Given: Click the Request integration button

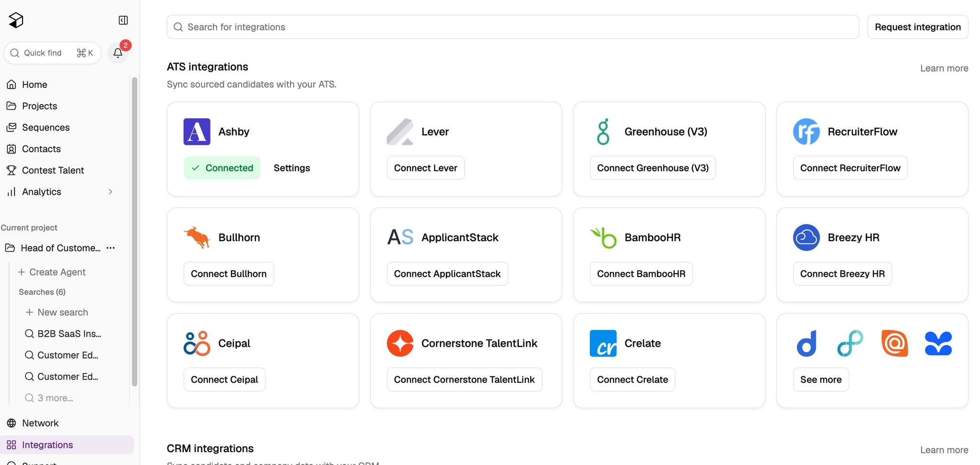Looking at the screenshot, I should point(917,27).
